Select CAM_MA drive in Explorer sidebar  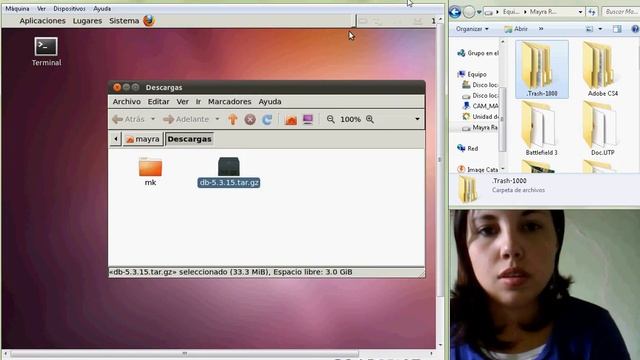480,106
